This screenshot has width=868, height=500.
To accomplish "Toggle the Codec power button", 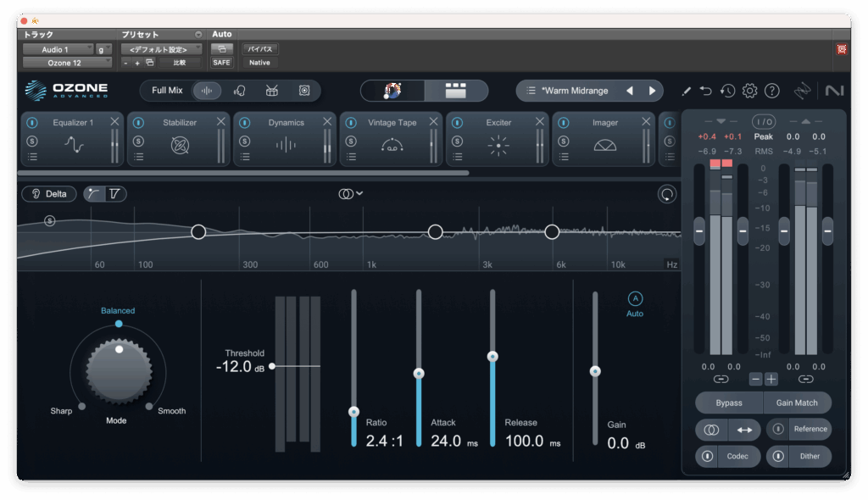I will (x=707, y=456).
